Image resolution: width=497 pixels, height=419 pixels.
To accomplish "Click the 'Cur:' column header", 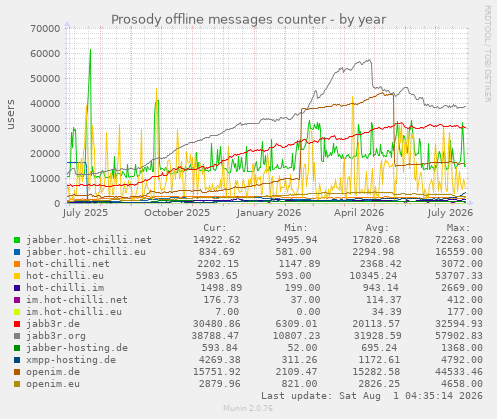I will 215,228.
